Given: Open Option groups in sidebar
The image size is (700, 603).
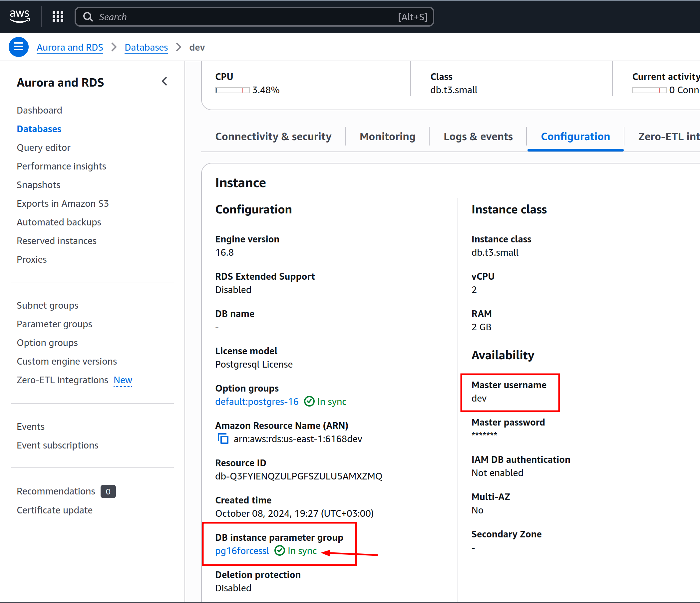Looking at the screenshot, I should coord(47,342).
